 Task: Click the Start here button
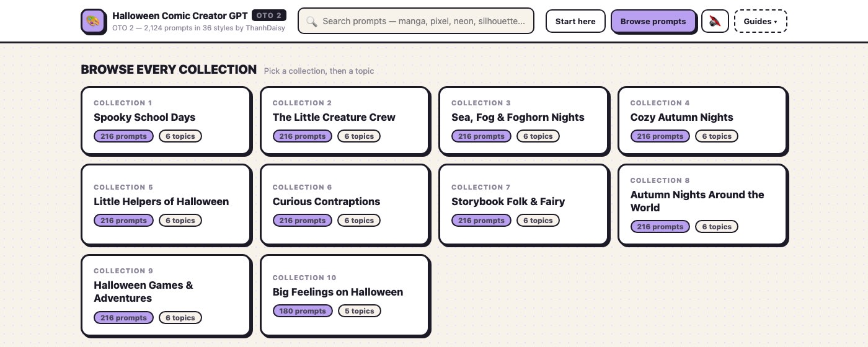pos(575,21)
